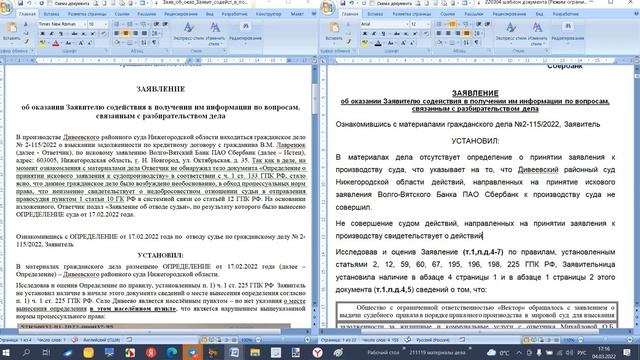Click 'Страница: 1 из 4' in left status bar
640x360 pixels.
[x=16, y=340]
